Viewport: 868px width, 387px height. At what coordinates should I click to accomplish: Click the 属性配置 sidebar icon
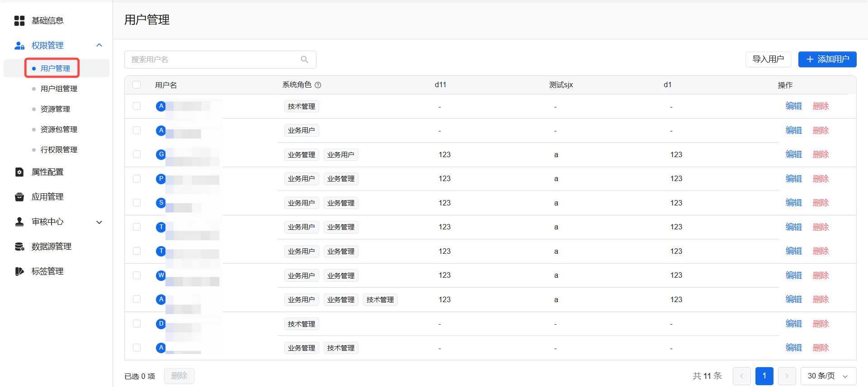(19, 172)
